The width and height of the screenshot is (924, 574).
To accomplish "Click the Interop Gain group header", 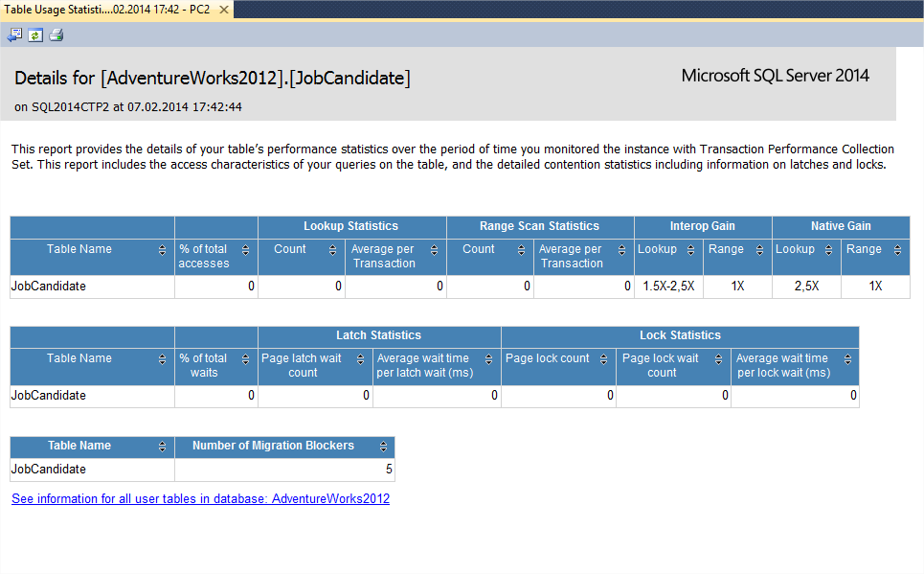I will pyautogui.click(x=703, y=226).
